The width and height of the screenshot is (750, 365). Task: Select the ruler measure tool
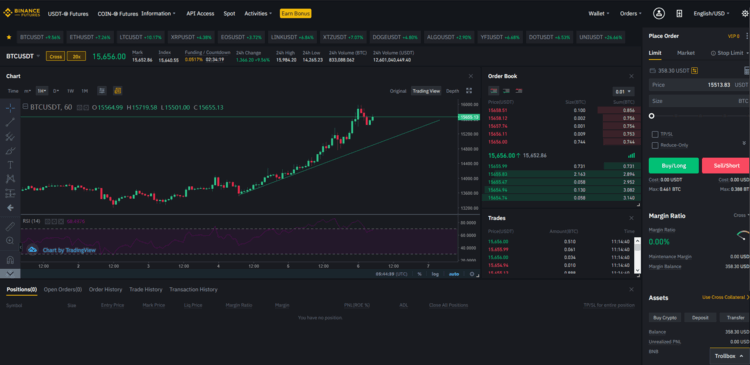(10, 226)
